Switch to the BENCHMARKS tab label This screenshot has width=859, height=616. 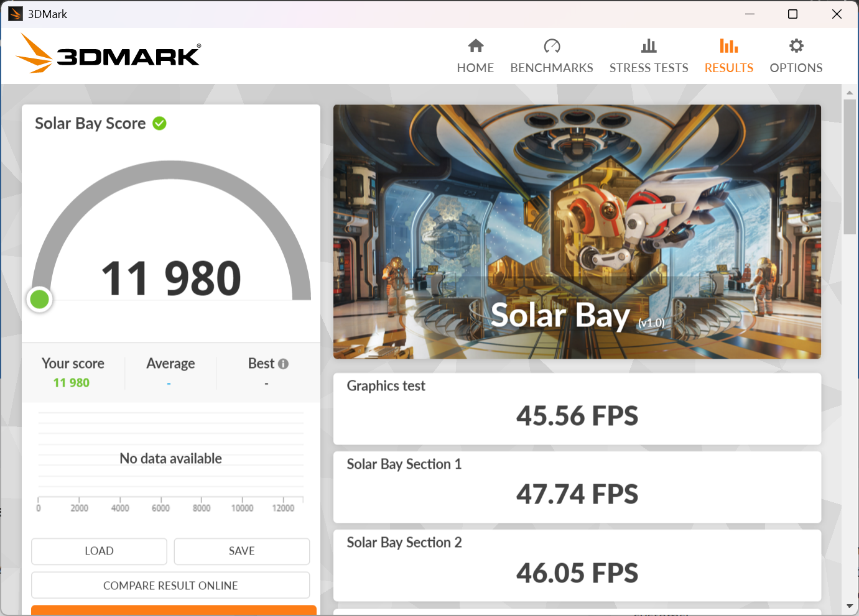552,68
